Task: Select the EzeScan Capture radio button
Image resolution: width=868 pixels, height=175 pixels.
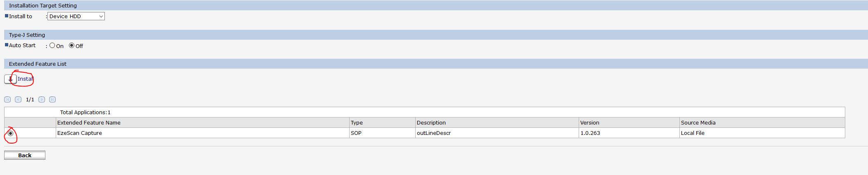Action: tap(11, 133)
